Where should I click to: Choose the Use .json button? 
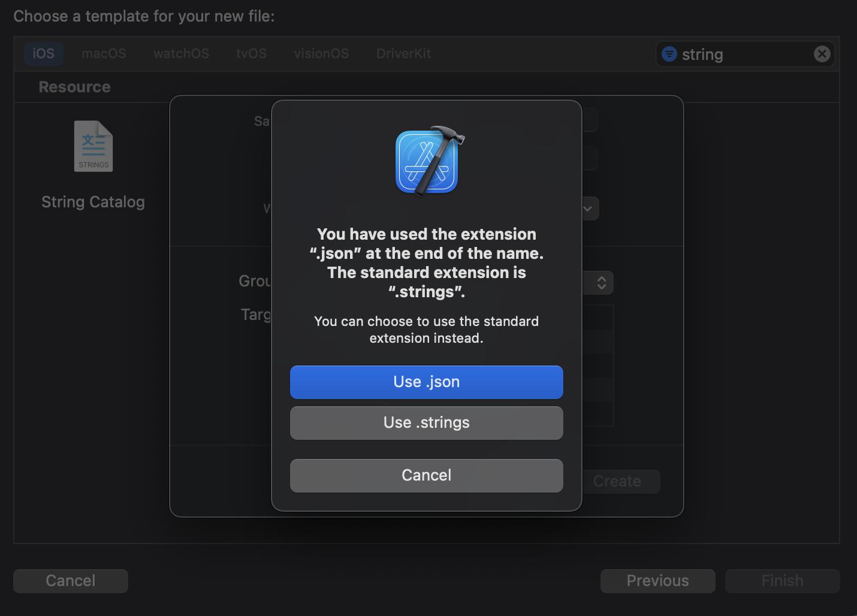[426, 382]
